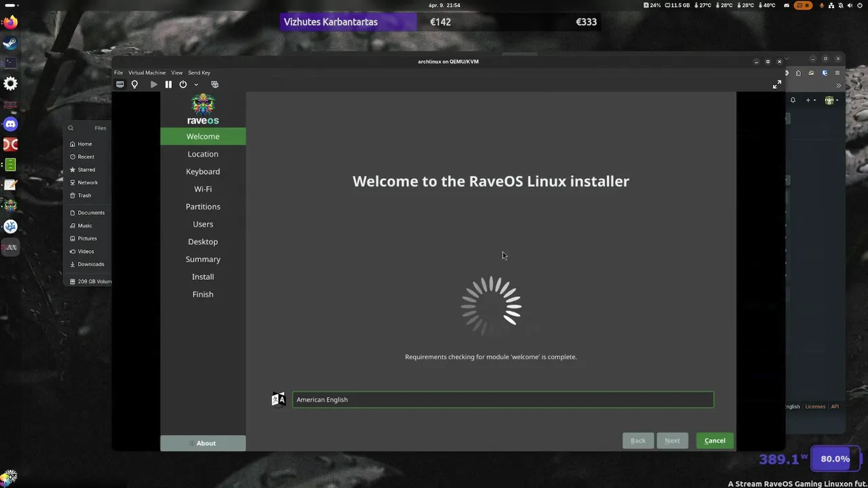Click the microphone indicator in top bar
The image size is (868, 488).
822,5
